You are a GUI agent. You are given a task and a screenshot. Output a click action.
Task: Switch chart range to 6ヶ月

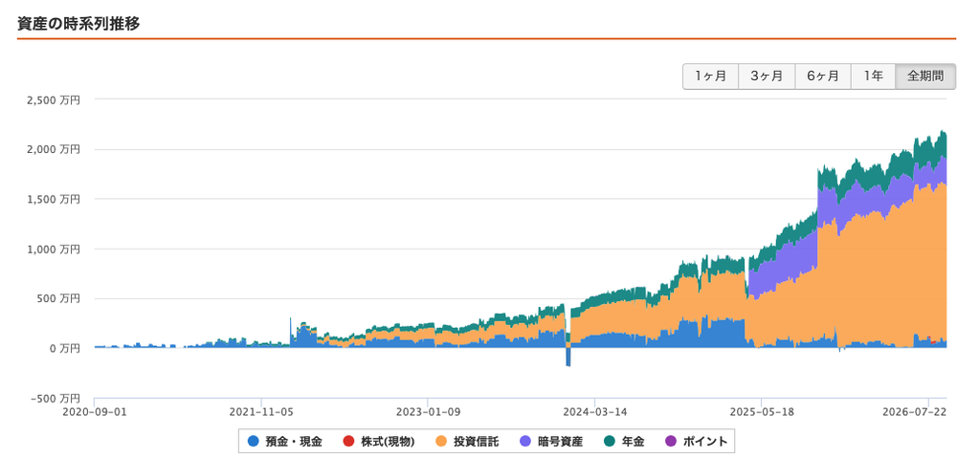click(822, 76)
